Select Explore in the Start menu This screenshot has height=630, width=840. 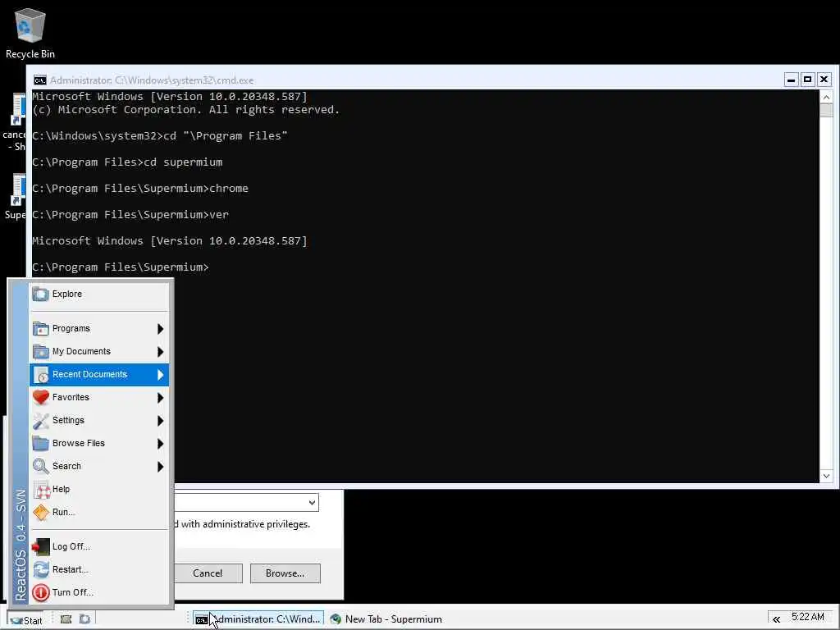click(99, 294)
